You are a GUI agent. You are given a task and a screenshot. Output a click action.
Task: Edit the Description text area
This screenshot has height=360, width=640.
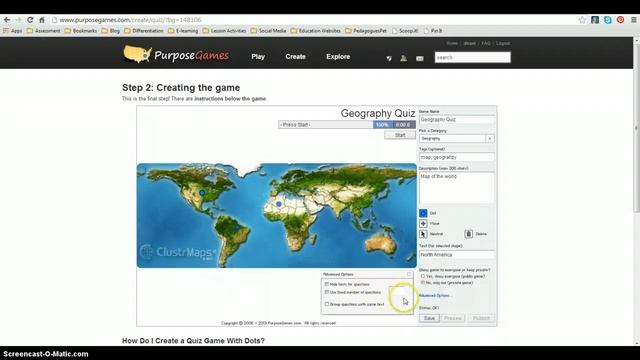click(457, 188)
